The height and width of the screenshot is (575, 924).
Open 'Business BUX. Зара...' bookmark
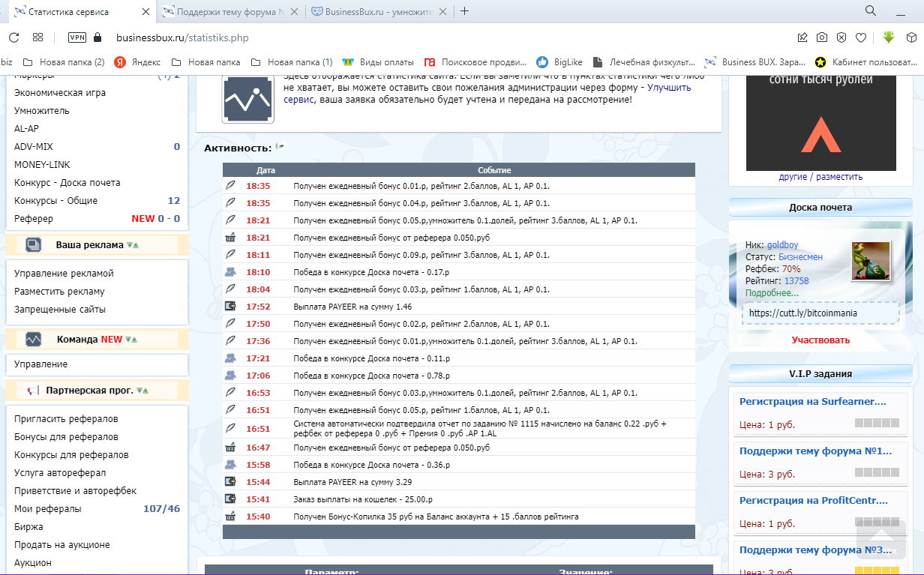tap(754, 62)
